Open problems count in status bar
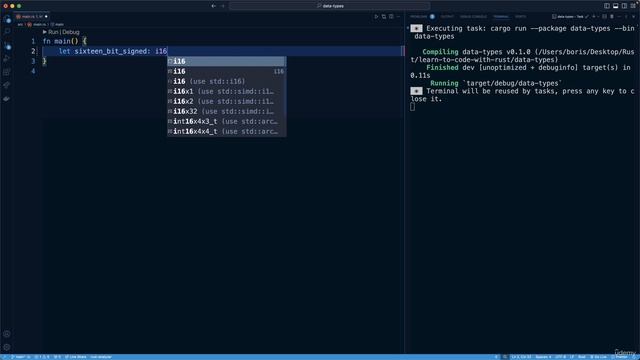This screenshot has width=640, height=360. [x=42, y=357]
